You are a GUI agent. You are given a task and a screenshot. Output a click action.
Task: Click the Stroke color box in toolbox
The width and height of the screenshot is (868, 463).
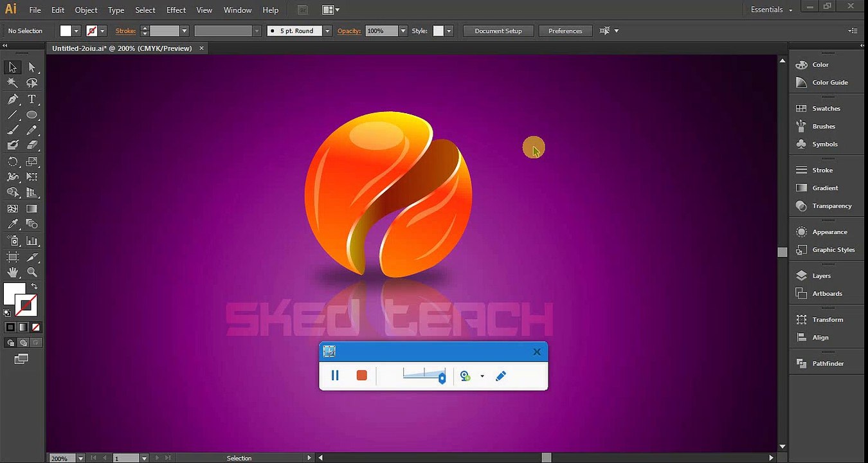click(x=27, y=305)
